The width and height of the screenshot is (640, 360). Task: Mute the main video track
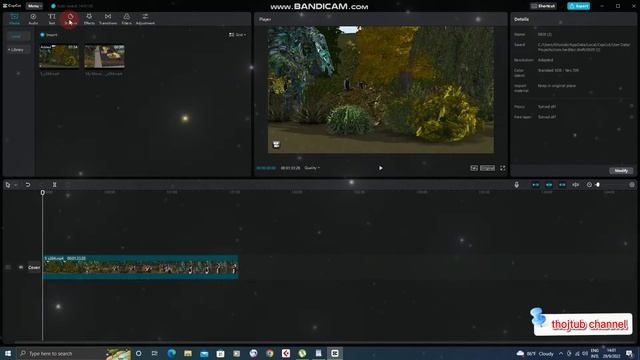tap(21, 267)
